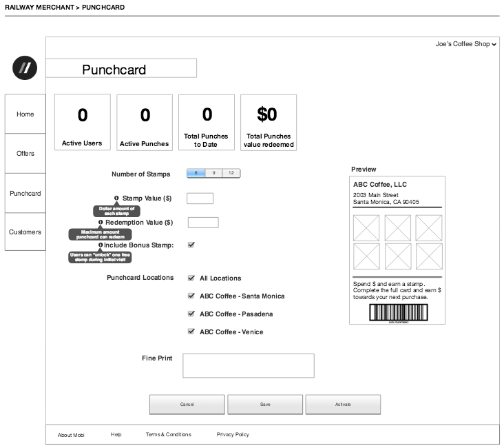
Task: Select 12 as number of stamps
Action: pos(231,173)
